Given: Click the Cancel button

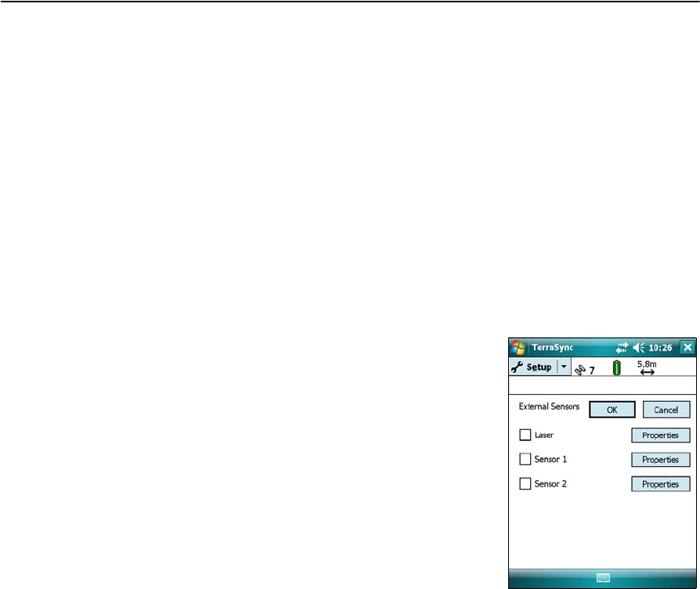Looking at the screenshot, I should click(666, 410).
